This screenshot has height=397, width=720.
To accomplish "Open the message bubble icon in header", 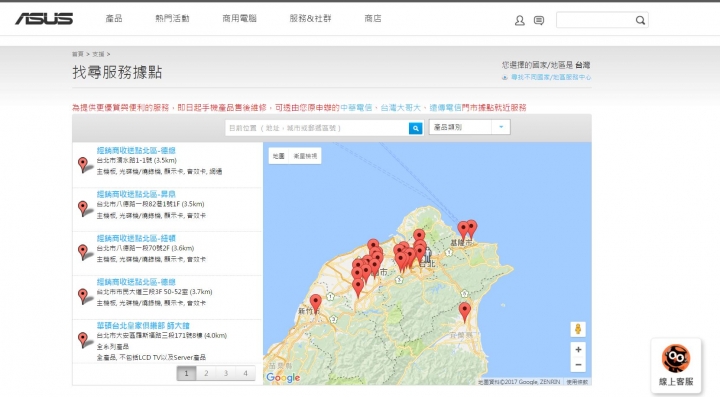I will 539,20.
